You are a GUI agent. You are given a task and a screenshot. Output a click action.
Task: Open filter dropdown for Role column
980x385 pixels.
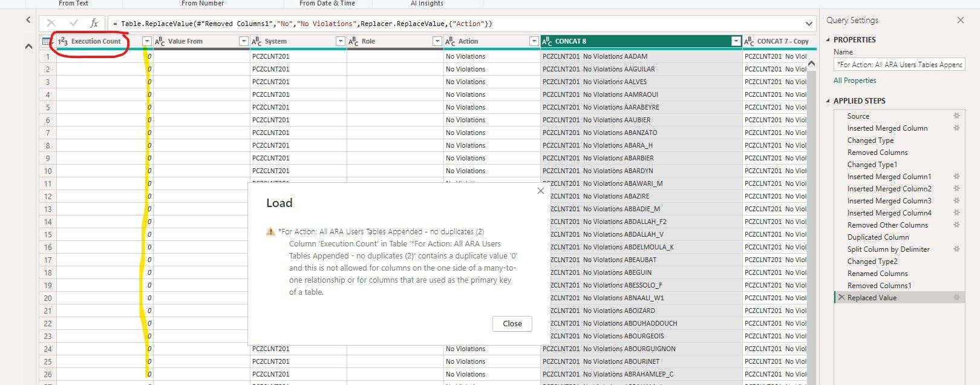click(437, 41)
